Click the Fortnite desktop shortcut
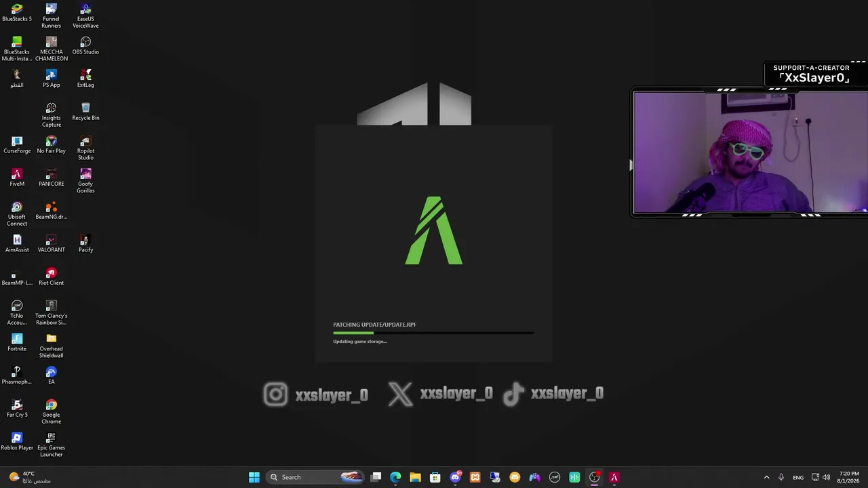868x488 pixels. coord(17,343)
